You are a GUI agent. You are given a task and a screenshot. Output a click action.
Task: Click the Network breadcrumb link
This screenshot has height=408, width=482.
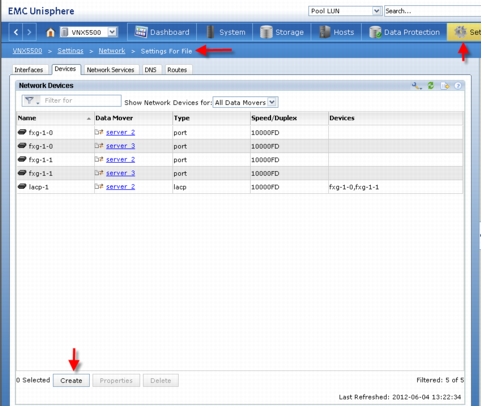click(112, 51)
